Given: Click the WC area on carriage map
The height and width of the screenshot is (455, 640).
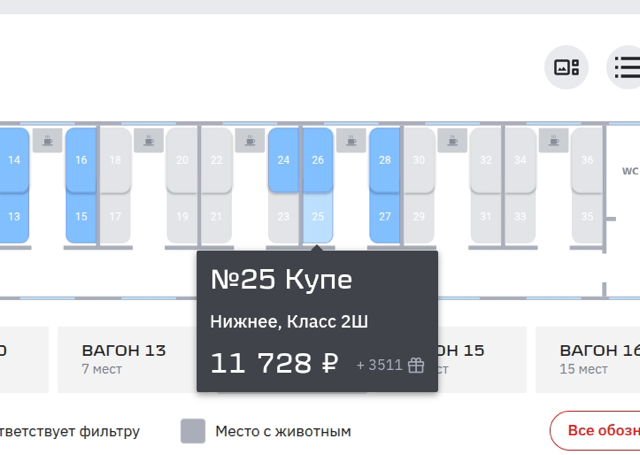Looking at the screenshot, I should [628, 171].
